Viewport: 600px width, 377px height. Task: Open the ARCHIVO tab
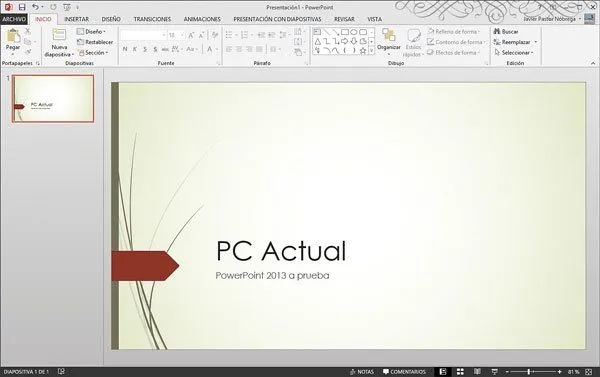pyautogui.click(x=14, y=19)
